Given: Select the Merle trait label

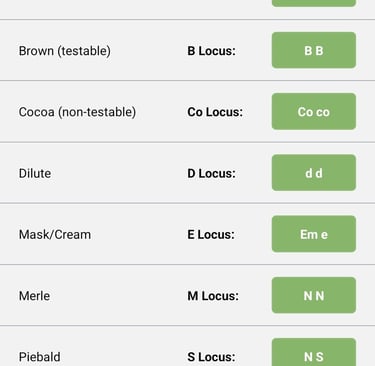Looking at the screenshot, I should coord(34,296).
